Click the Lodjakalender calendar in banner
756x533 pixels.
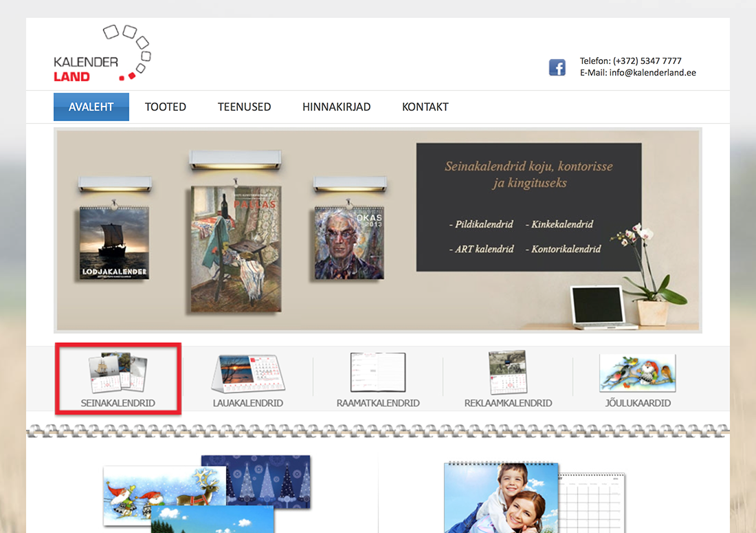tap(114, 243)
